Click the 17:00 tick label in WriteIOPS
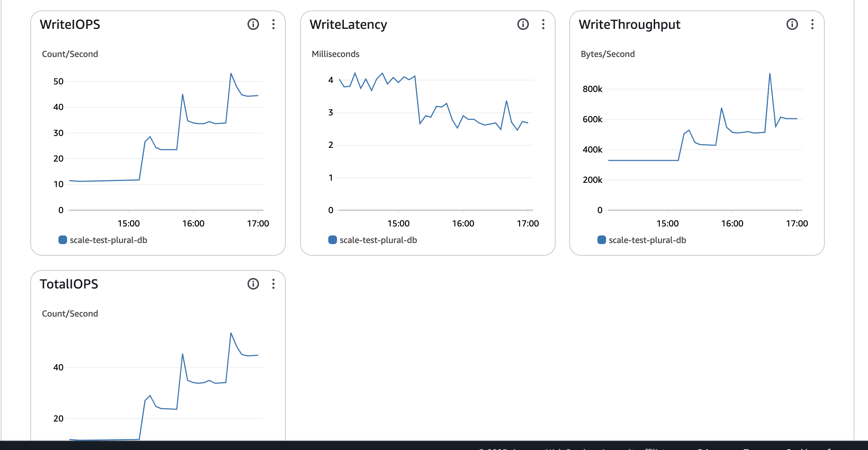 (258, 224)
